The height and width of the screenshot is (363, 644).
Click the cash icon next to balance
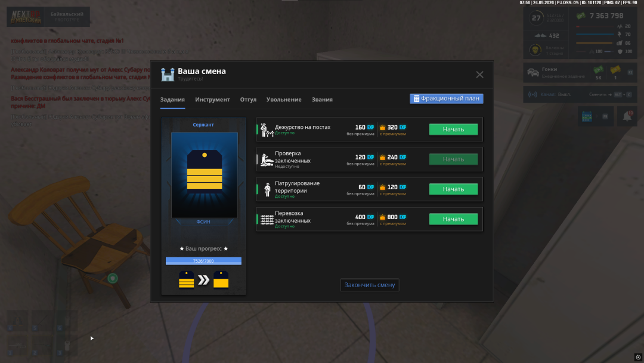pos(581,16)
